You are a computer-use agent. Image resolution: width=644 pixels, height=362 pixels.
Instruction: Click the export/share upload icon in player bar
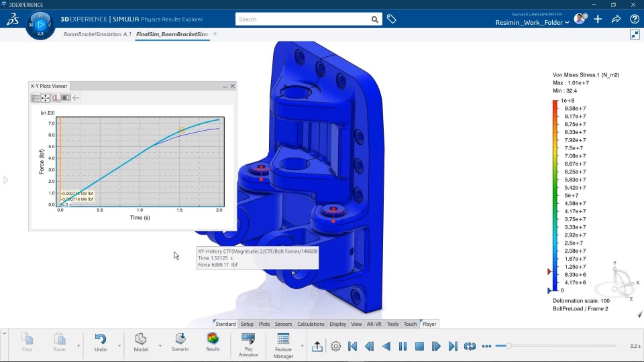317,347
